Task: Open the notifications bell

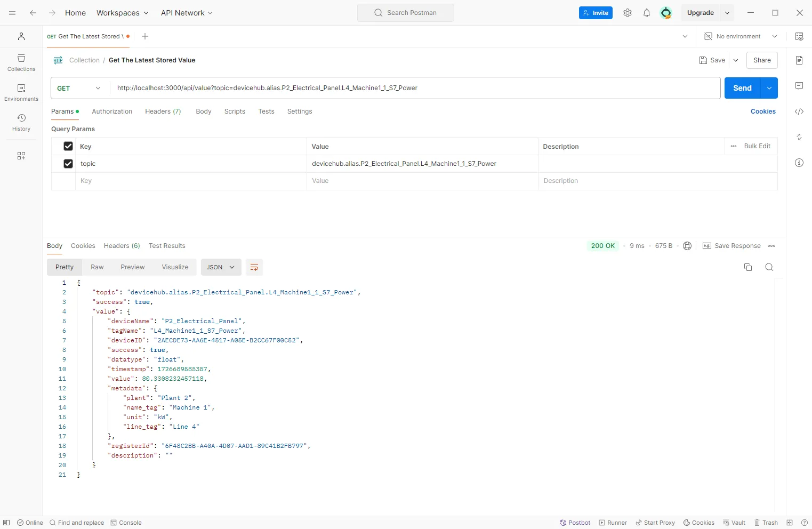Action: click(x=647, y=13)
